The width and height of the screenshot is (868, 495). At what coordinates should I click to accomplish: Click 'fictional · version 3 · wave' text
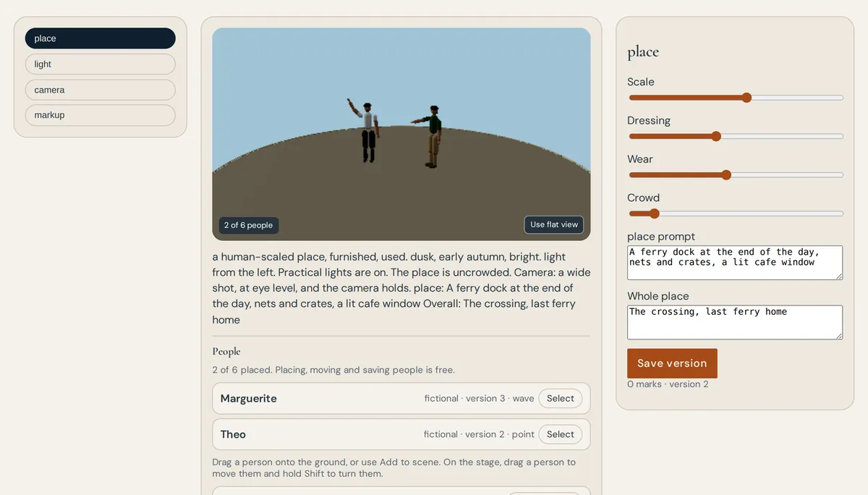coord(480,398)
